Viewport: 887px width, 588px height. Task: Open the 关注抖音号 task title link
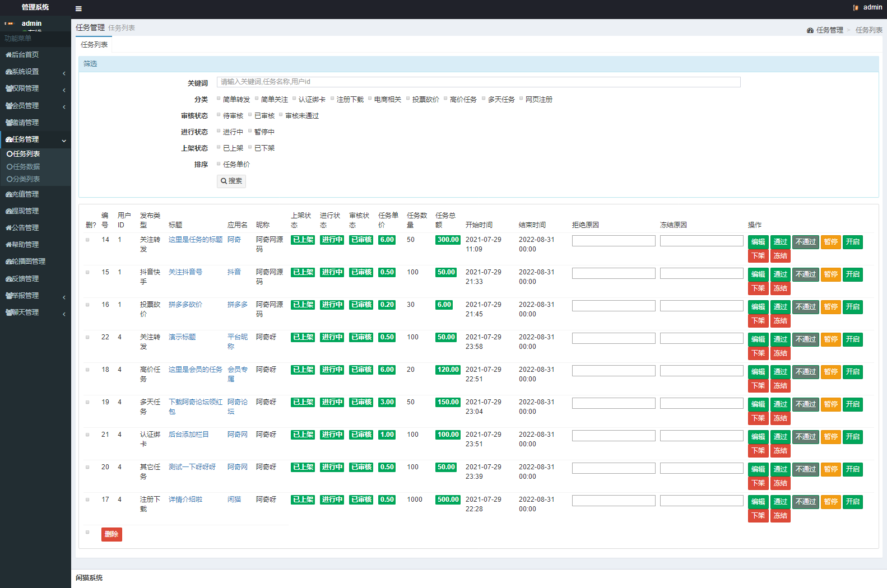coord(185,272)
